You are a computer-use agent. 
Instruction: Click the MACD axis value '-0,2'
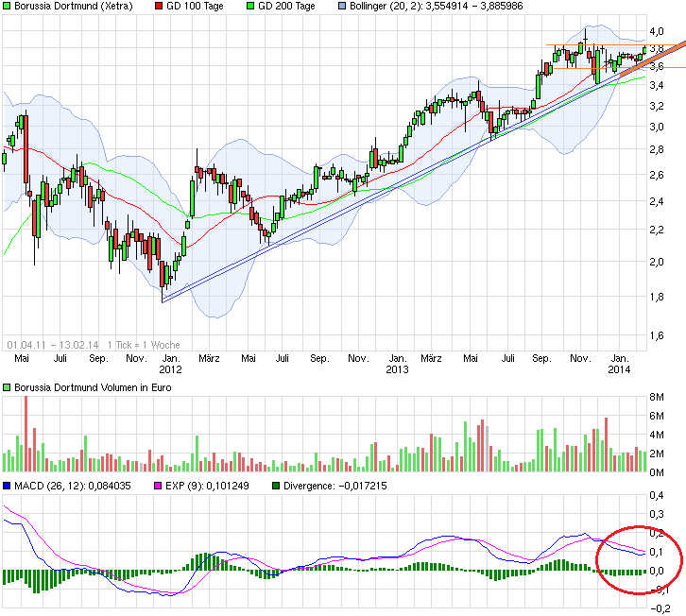coord(660,608)
